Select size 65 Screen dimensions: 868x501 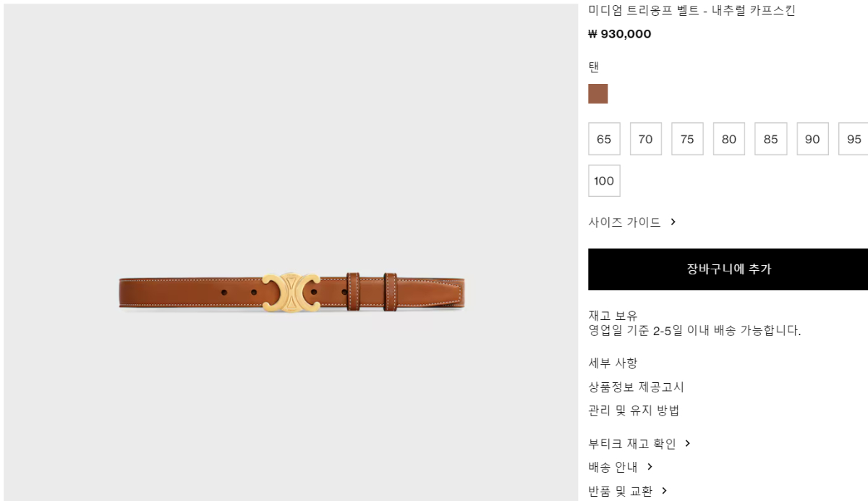[604, 139]
